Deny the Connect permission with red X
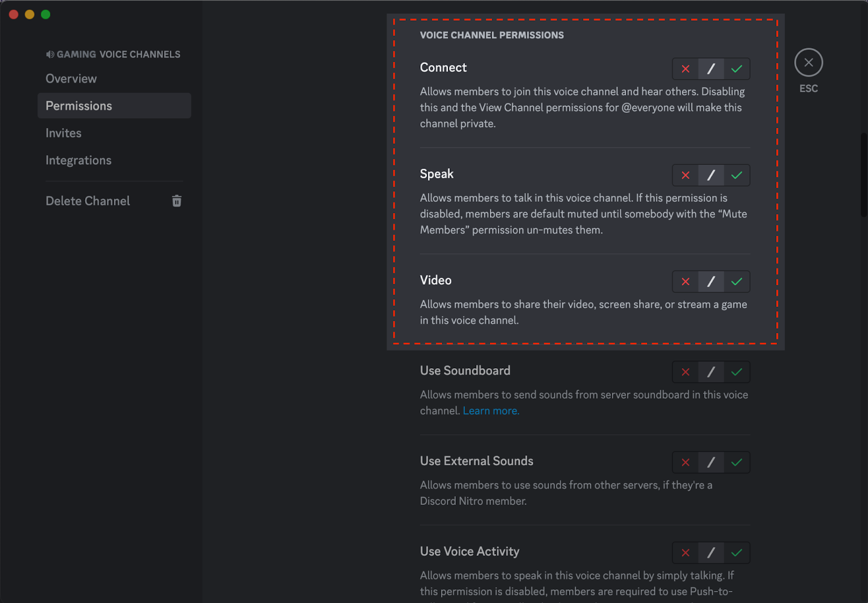The width and height of the screenshot is (868, 603). tap(685, 69)
